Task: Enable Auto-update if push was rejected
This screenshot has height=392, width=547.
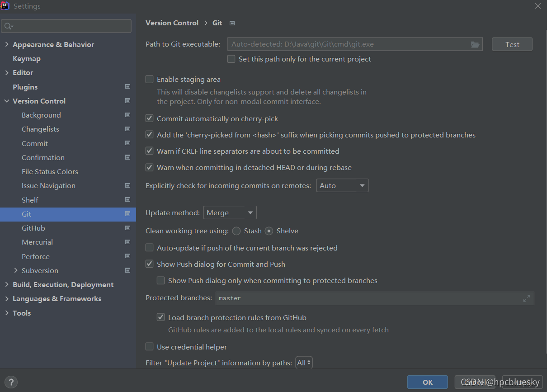Action: point(149,248)
